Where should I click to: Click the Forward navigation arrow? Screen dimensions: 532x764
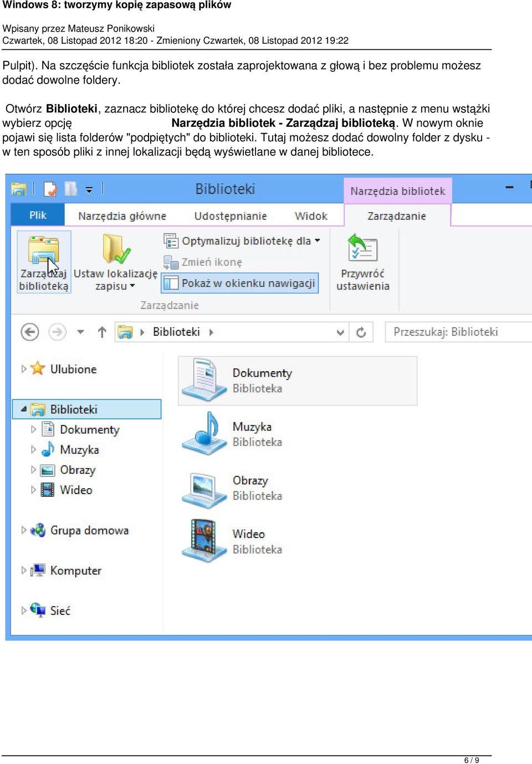57,332
